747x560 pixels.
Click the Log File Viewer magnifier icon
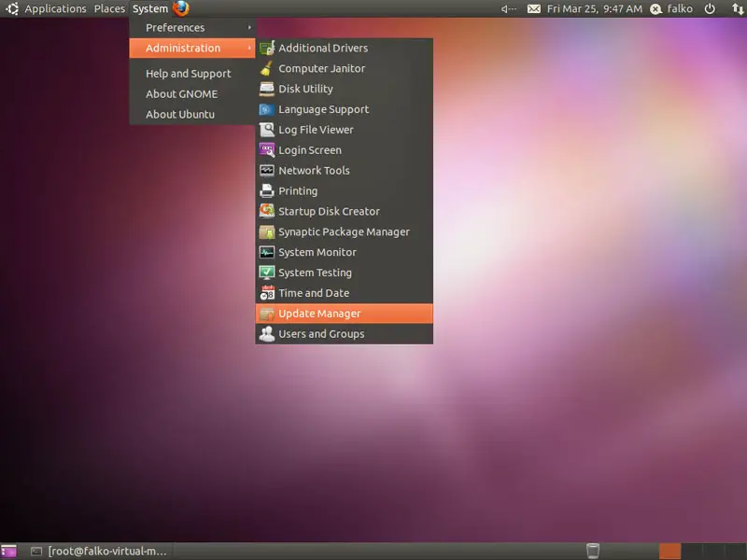tap(267, 130)
